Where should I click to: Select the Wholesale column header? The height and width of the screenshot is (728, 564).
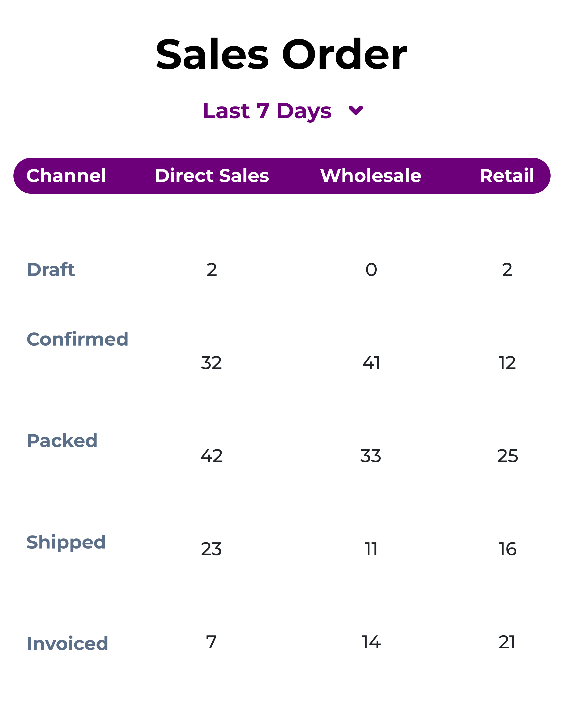371,176
